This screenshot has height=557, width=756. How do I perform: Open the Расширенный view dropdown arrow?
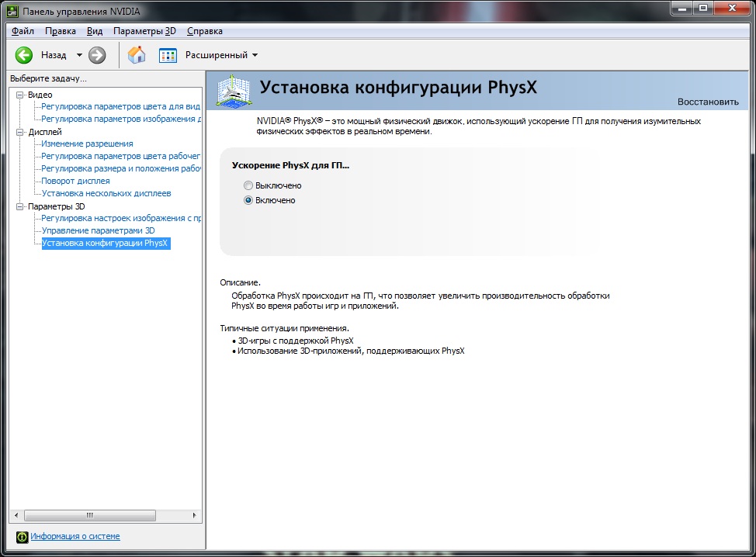tap(255, 55)
